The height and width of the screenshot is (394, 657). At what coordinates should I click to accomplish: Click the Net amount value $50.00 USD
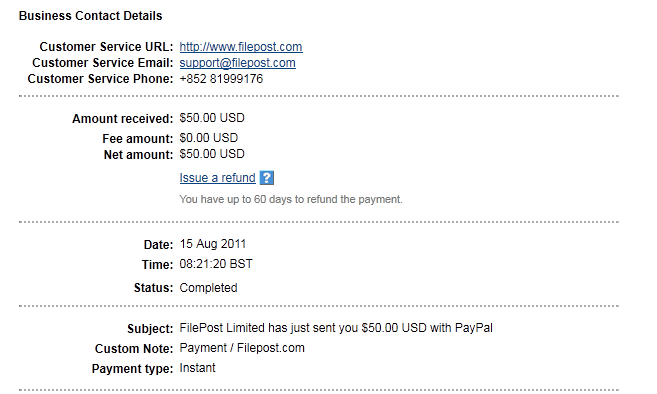point(212,154)
